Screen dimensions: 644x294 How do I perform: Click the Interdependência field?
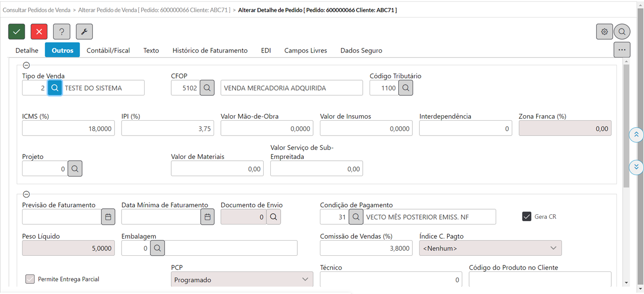point(466,128)
